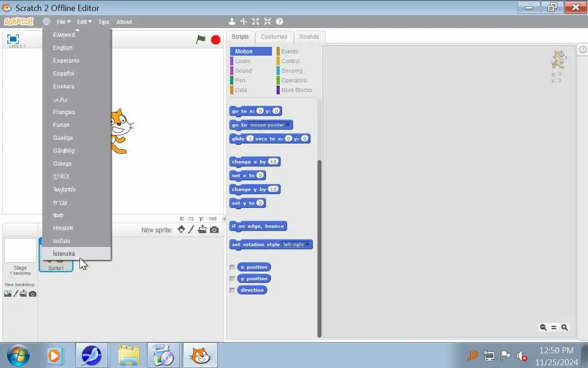Open help panel question mark tab
The image size is (588, 368).
pyautogui.click(x=582, y=49)
